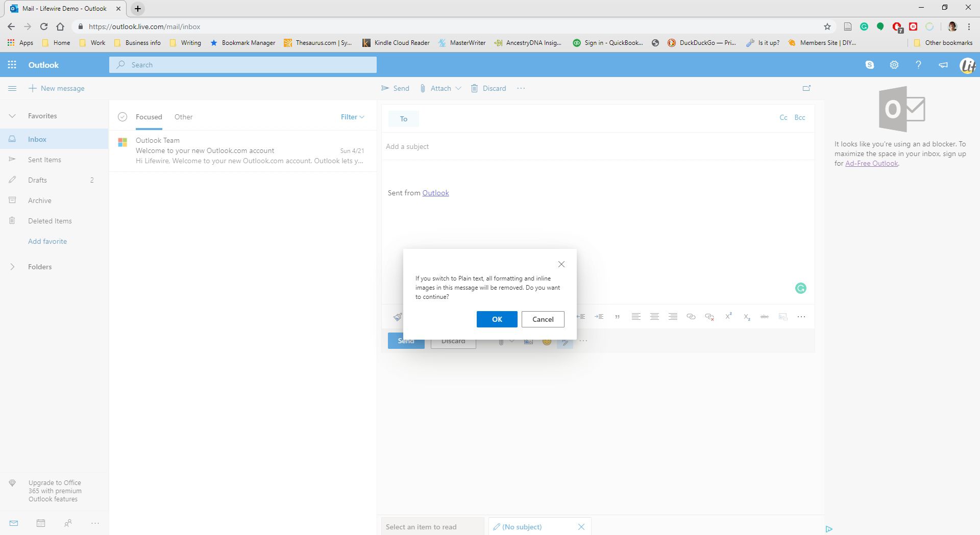Screen dimensions: 980x535
Task: Click the Outlook link in signature
Action: [x=435, y=193]
